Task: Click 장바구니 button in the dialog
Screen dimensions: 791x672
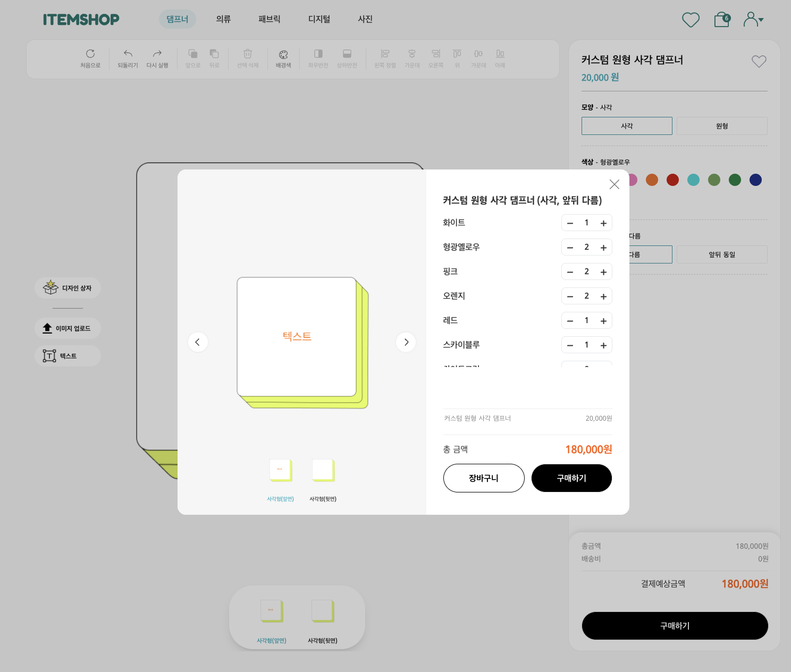Action: 484,478
